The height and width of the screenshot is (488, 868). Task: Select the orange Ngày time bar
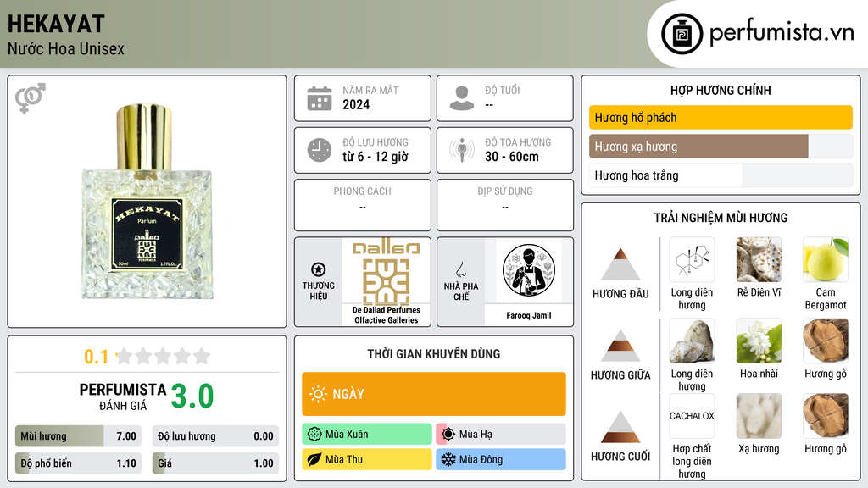(x=434, y=394)
